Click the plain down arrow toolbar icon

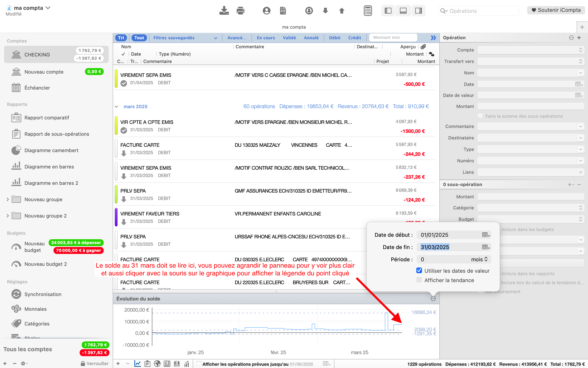(325, 11)
